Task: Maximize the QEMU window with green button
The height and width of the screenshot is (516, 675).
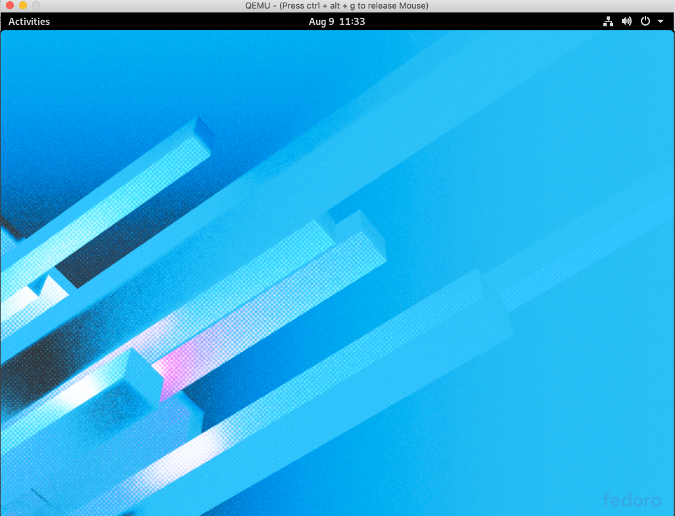Action: (37, 6)
